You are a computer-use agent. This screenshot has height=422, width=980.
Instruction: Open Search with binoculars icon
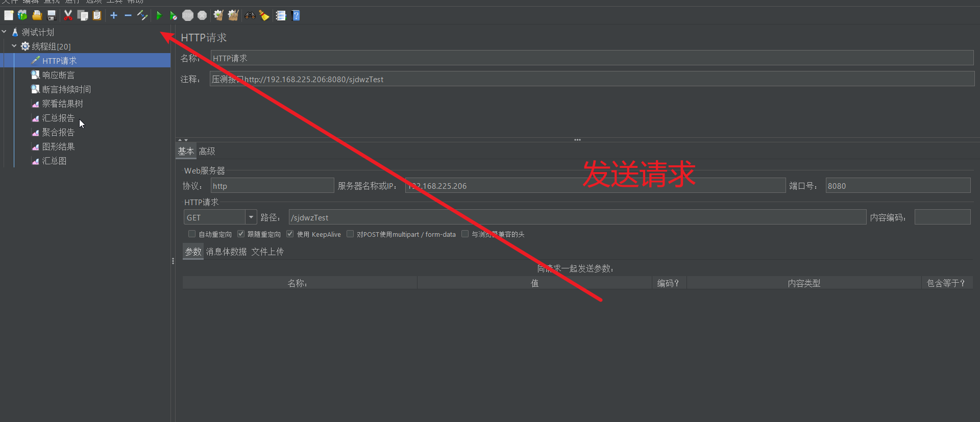coord(250,15)
